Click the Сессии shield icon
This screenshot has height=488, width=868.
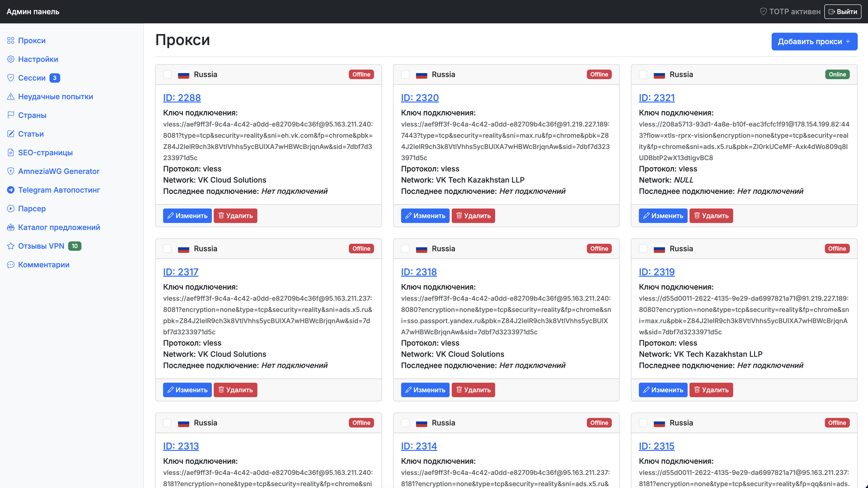pyautogui.click(x=11, y=78)
